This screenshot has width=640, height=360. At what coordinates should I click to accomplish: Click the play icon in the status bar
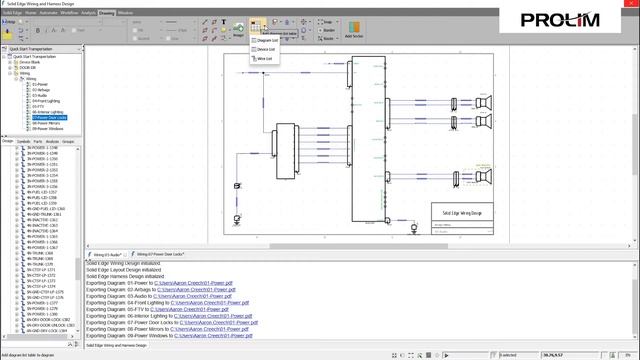[446, 356]
